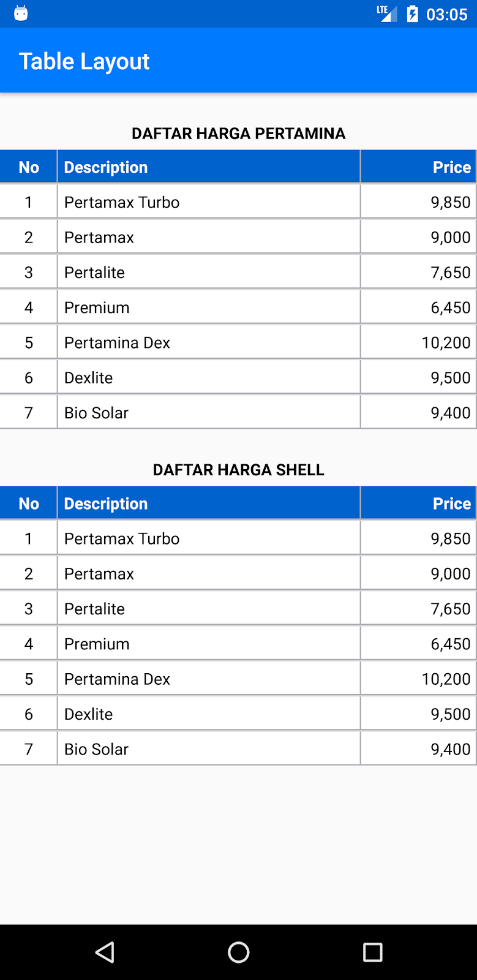Select row number 3 in the Shell table
This screenshot has width=477, height=980.
28,608
